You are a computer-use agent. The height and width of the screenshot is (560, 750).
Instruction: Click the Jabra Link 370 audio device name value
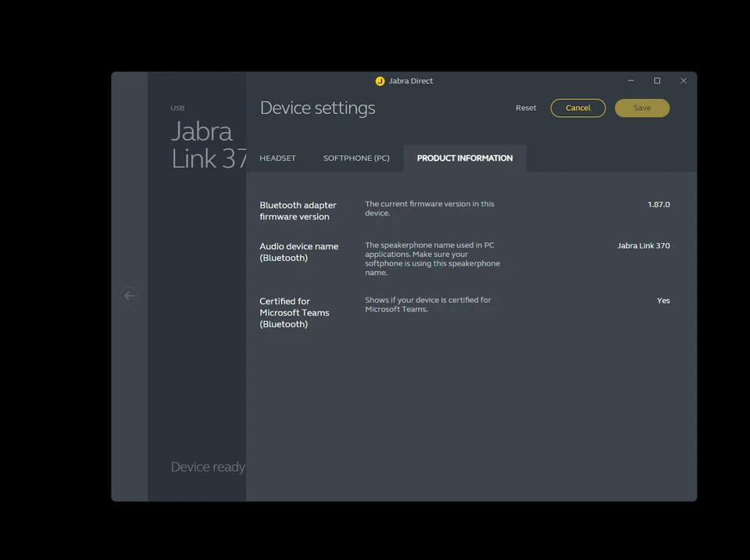point(643,245)
